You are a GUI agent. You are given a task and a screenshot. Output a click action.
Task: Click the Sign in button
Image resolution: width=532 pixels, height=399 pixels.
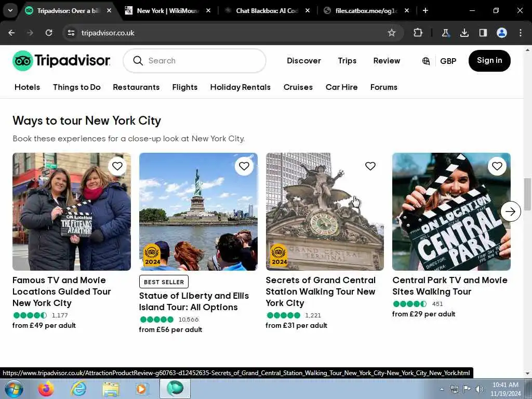(489, 61)
